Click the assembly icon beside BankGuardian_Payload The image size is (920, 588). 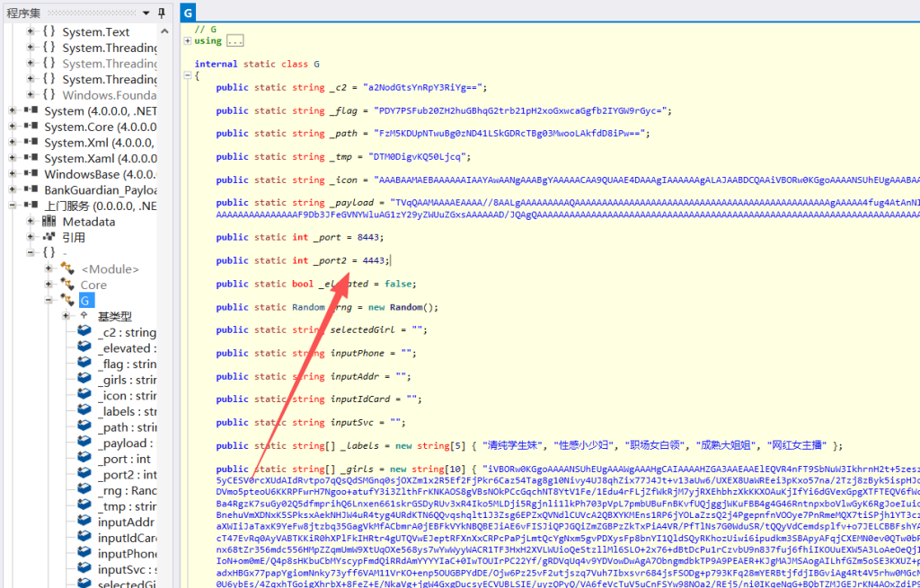coord(31,189)
